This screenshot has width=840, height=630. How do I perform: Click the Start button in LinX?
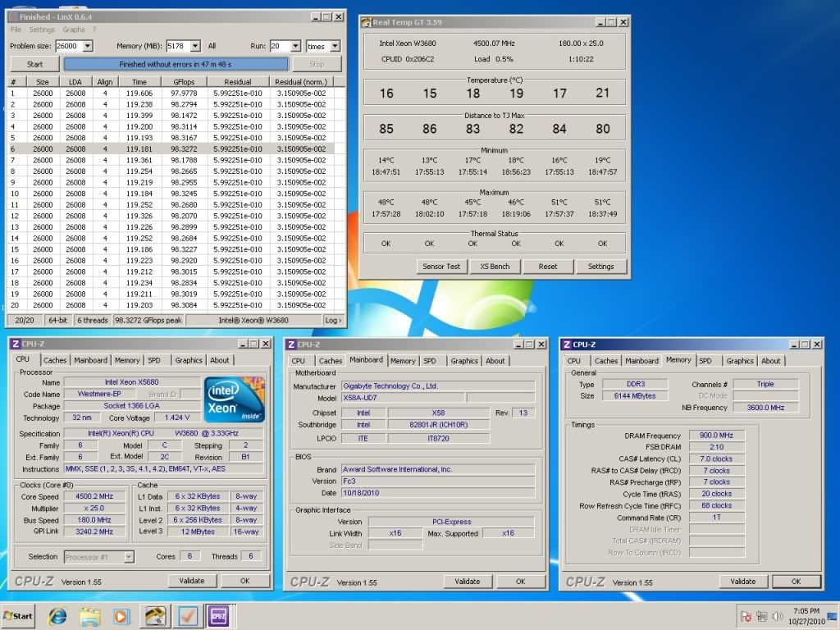(34, 64)
